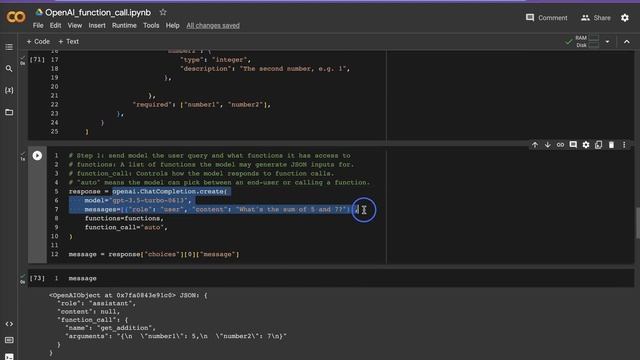Open the Variables inspector panel

[9, 90]
